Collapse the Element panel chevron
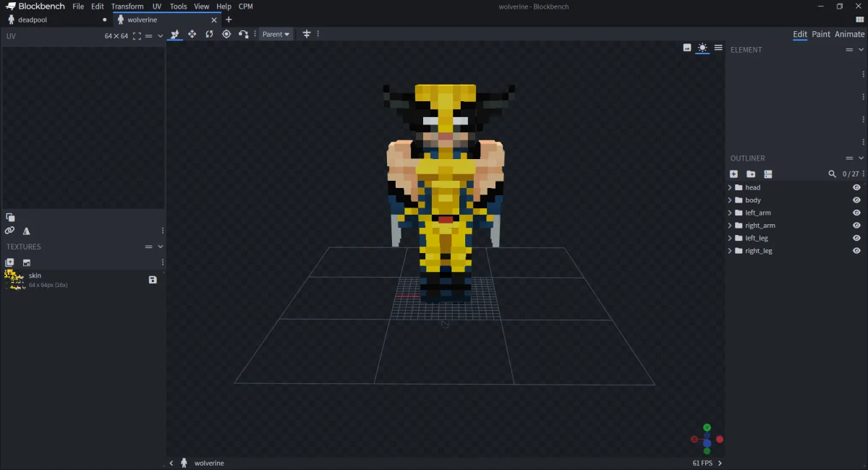Viewport: 868px width, 470px height. [x=861, y=50]
